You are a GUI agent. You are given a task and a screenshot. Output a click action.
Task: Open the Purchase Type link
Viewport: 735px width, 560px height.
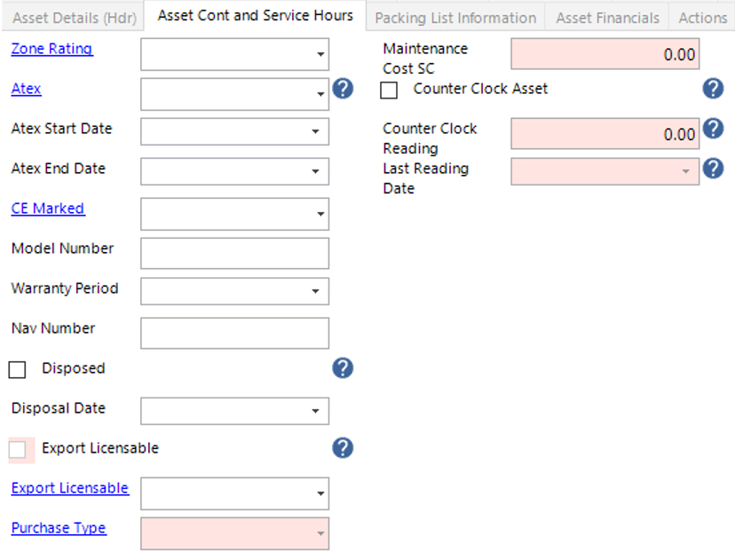(x=59, y=527)
